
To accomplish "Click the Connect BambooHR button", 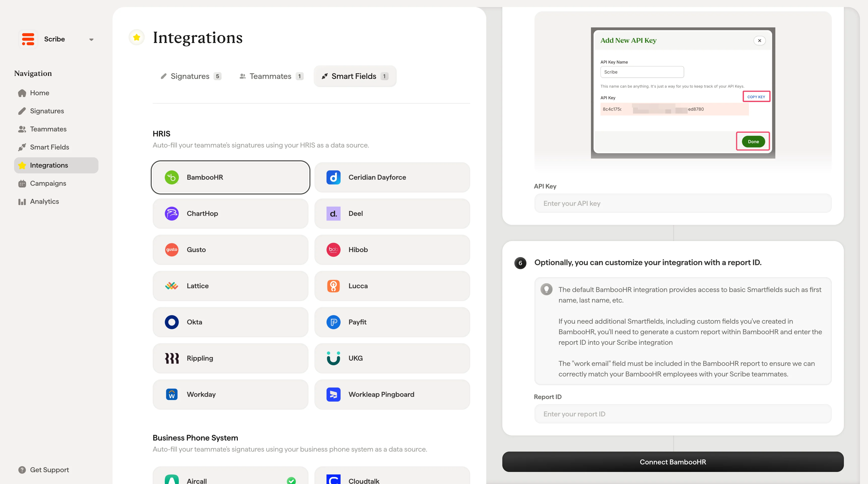I will pos(673,462).
